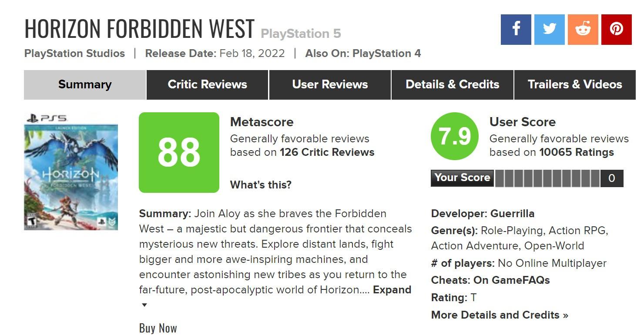View the Trailers & Videos tab
Screen dimensions: 644x336
click(x=575, y=84)
